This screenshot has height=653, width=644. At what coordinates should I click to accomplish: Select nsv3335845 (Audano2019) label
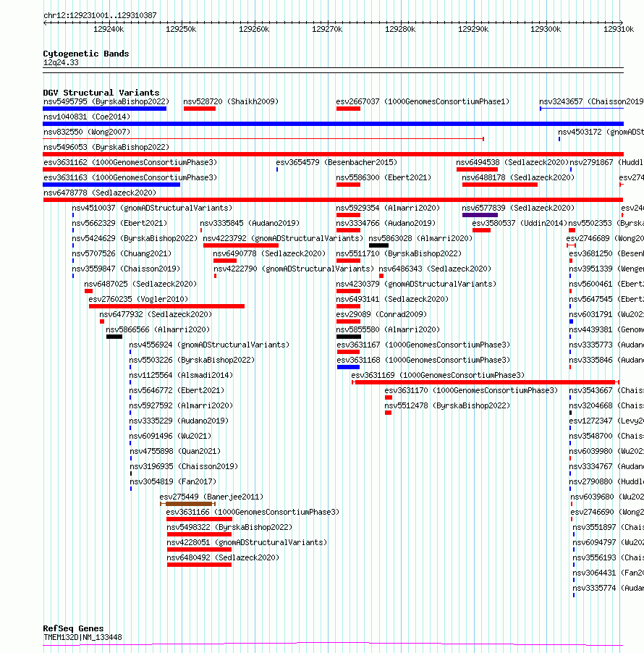250,223
